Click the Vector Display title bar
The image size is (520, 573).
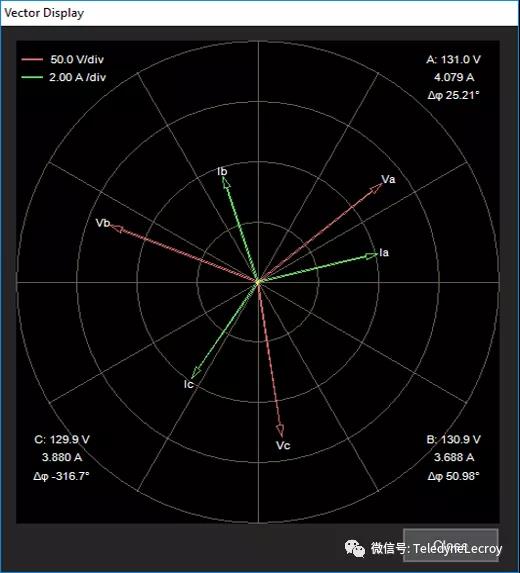point(260,13)
